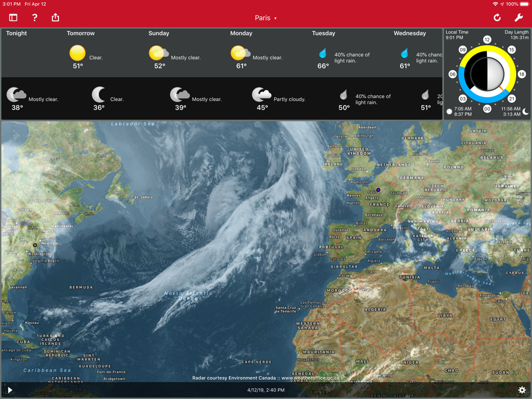The image size is (532, 399).
Task: Open the map settings gear
Action: pyautogui.click(x=522, y=390)
